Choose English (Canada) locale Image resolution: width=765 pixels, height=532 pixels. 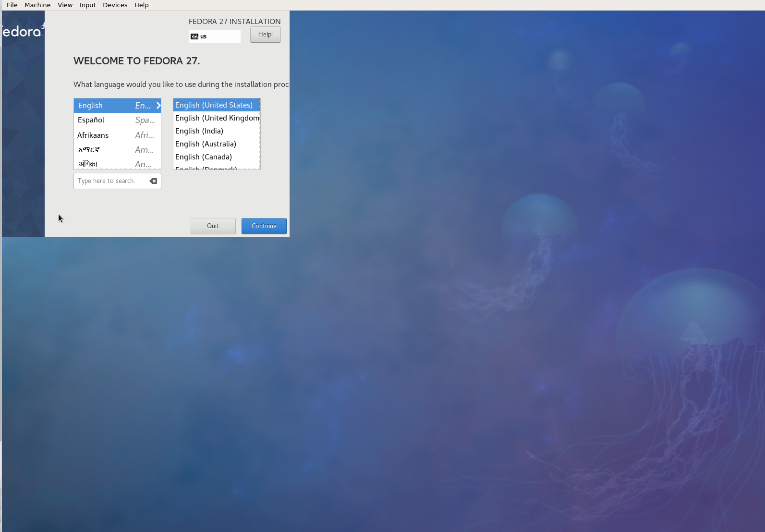217,157
